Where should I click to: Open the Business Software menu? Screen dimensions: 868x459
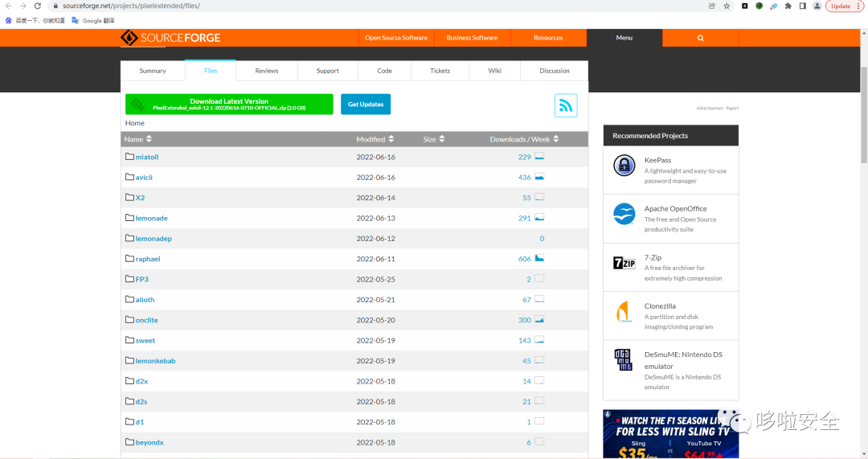tap(473, 39)
